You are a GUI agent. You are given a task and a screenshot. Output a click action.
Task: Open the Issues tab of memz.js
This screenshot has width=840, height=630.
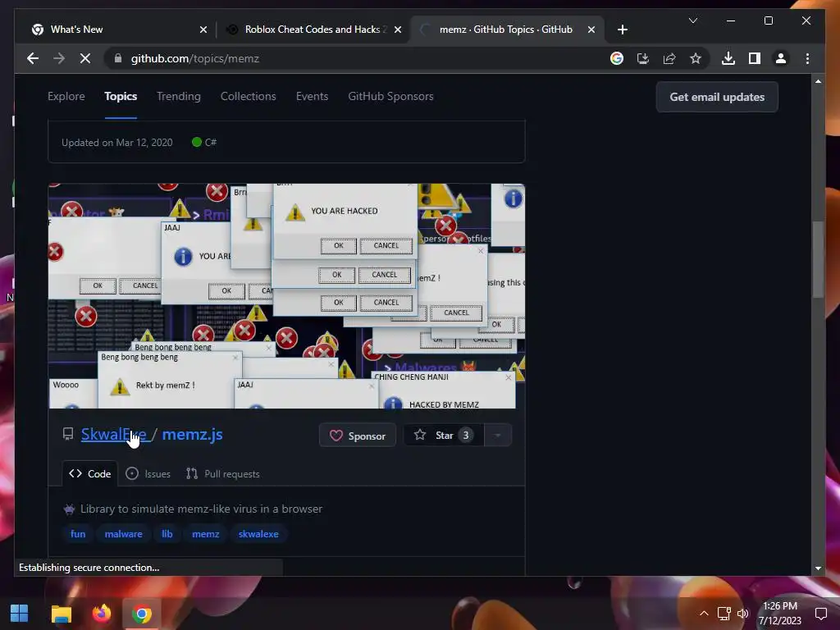[x=148, y=473]
